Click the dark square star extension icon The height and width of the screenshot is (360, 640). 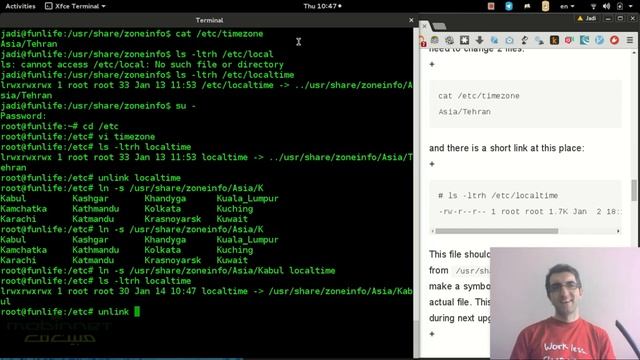point(464,40)
